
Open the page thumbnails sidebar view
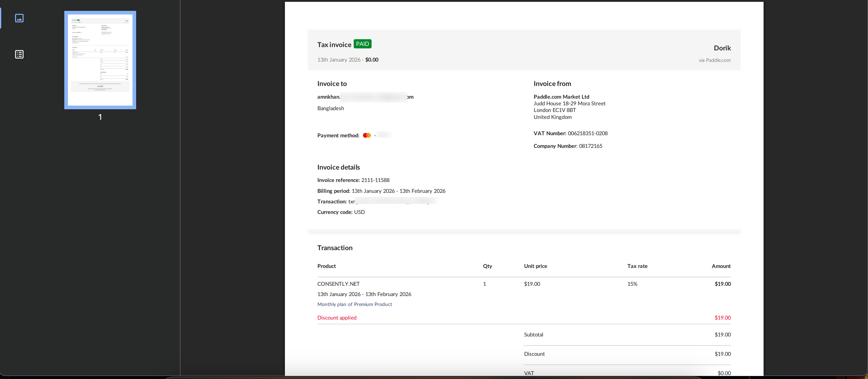(x=19, y=18)
